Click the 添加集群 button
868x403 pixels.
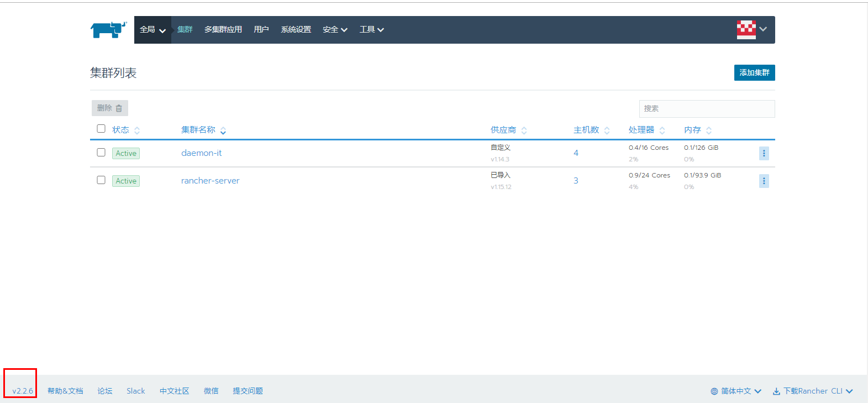tap(755, 72)
